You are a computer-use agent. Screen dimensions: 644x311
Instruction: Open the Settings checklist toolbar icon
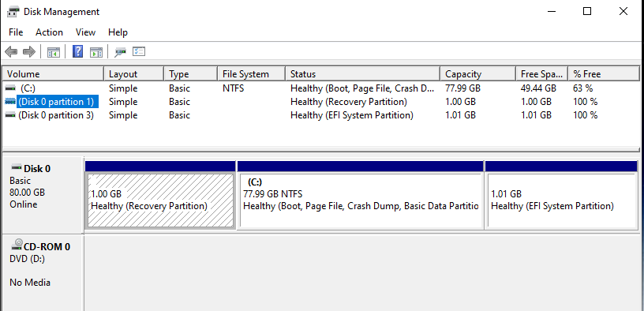pyautogui.click(x=139, y=52)
